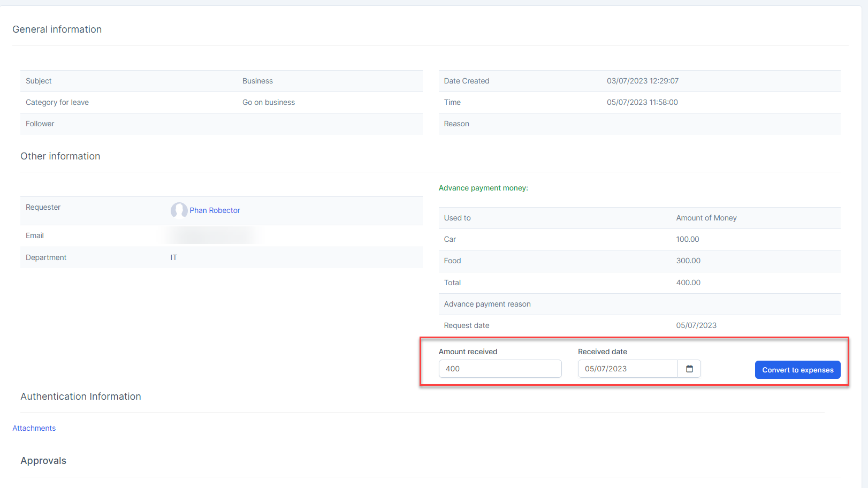Focus the Amount received input field
The height and width of the screenshot is (488, 868).
[x=500, y=369]
